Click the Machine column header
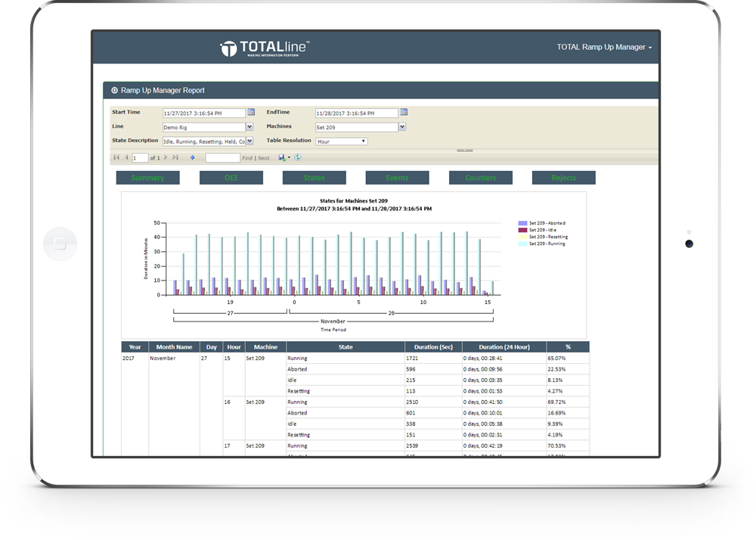756x540 pixels. click(x=265, y=347)
